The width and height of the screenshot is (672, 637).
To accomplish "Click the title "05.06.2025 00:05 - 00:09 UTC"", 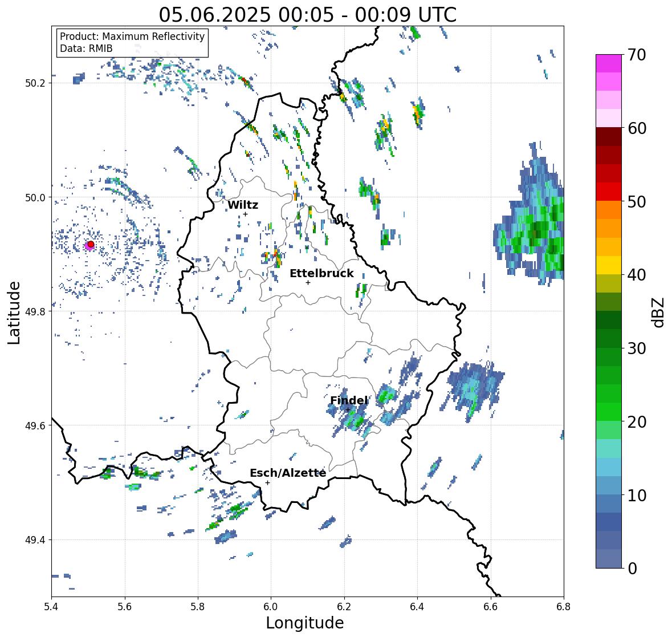I will click(x=308, y=15).
